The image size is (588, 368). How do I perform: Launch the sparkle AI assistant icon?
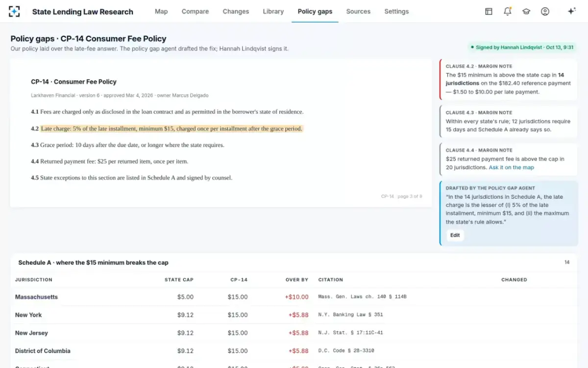point(571,11)
